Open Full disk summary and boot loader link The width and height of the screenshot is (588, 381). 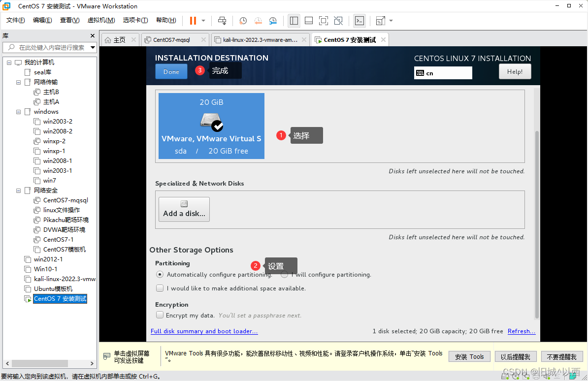(x=204, y=331)
